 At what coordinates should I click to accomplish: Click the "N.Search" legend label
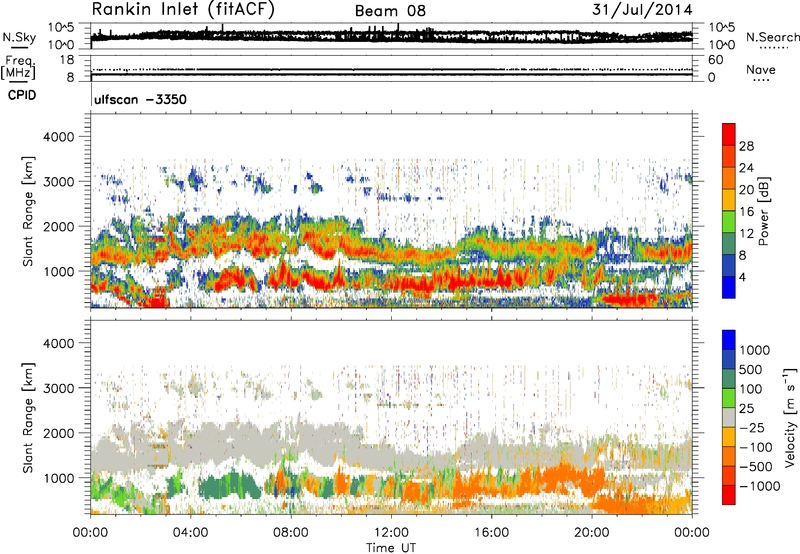773,37
